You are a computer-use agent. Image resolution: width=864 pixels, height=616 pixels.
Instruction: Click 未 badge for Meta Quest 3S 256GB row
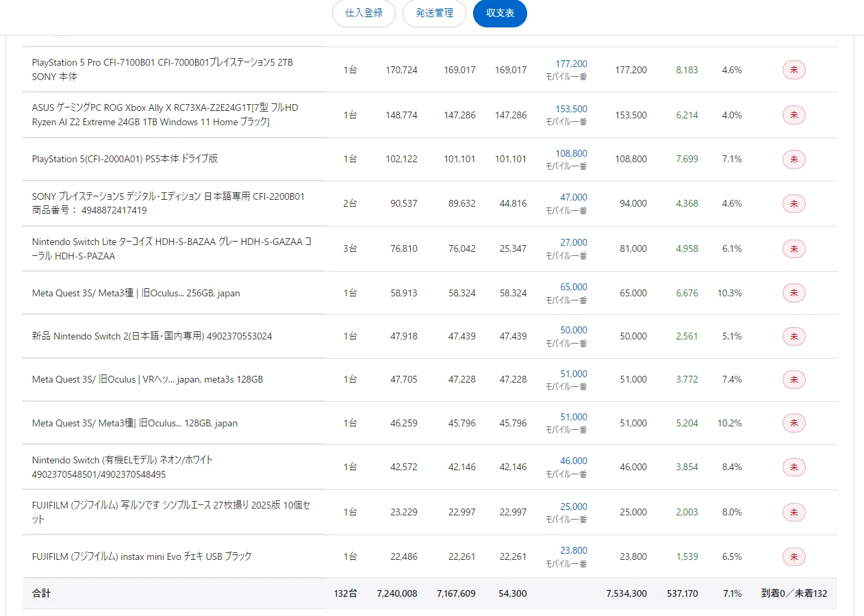[794, 293]
